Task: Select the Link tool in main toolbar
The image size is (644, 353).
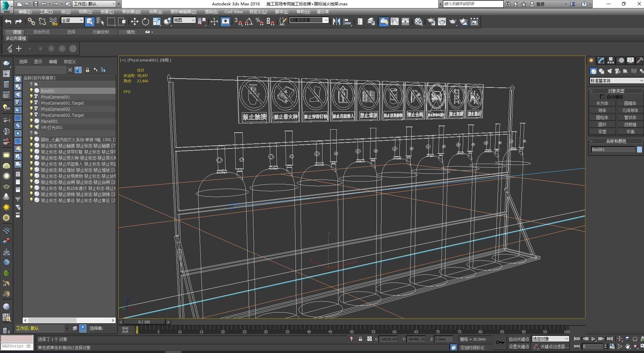Action: click(x=31, y=22)
